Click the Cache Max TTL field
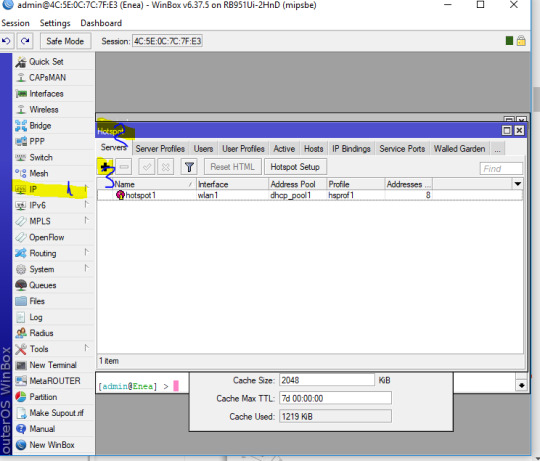The height and width of the screenshot is (461, 540). pyautogui.click(x=335, y=398)
